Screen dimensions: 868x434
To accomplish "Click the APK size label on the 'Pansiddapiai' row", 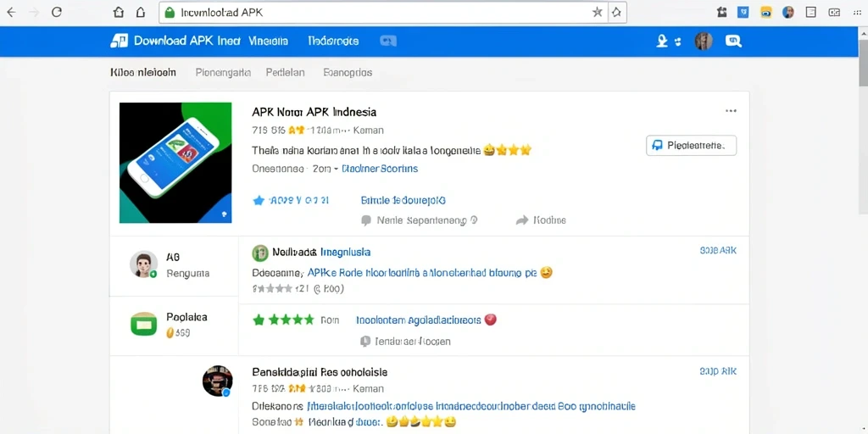I will point(719,371).
